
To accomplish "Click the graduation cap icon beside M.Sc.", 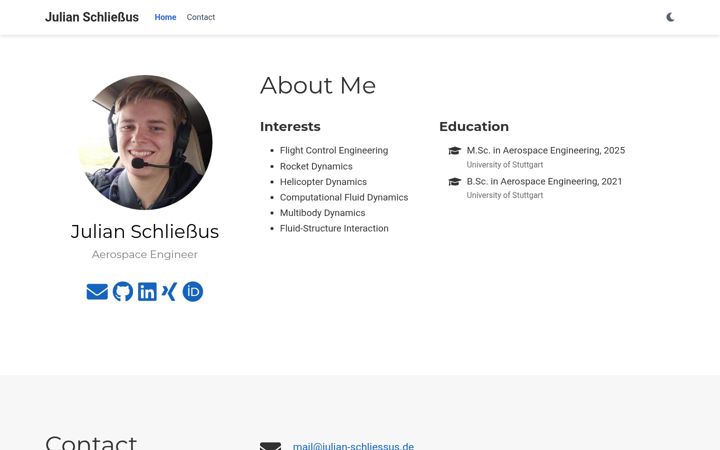I will coord(454,151).
